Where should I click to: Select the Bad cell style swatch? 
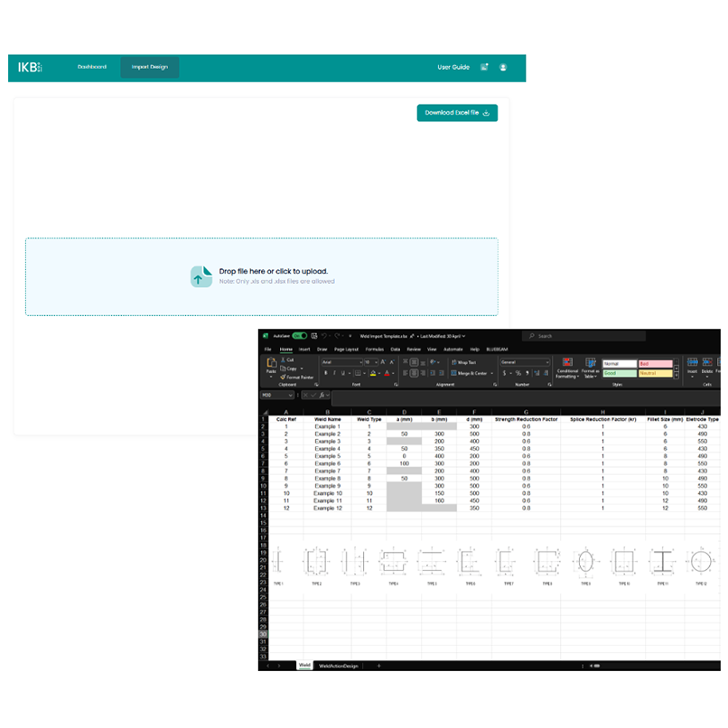tap(655, 362)
